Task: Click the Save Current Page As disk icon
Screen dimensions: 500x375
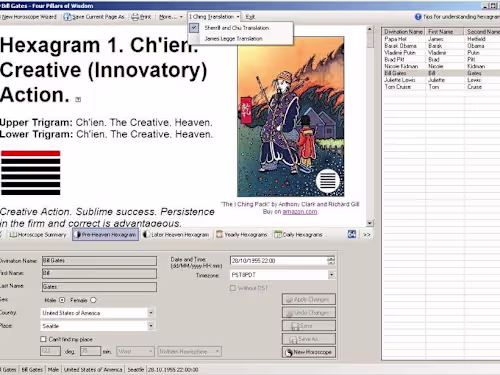Action: [x=67, y=17]
